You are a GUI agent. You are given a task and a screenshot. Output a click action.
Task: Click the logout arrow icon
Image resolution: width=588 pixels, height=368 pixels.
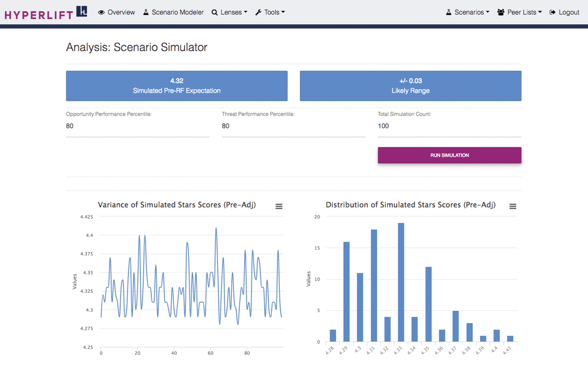click(x=552, y=12)
